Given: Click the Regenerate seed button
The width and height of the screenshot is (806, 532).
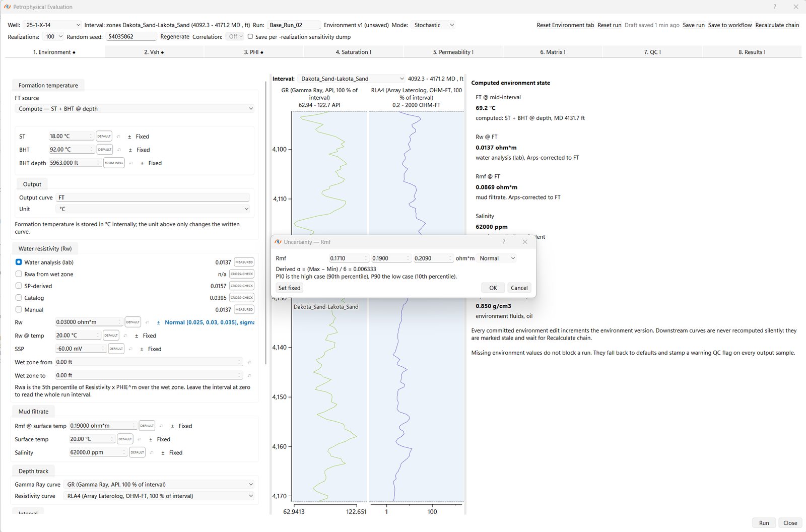Looking at the screenshot, I should 175,36.
